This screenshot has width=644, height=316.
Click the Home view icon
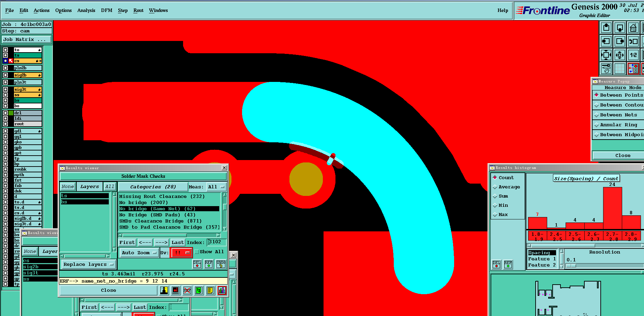click(633, 28)
